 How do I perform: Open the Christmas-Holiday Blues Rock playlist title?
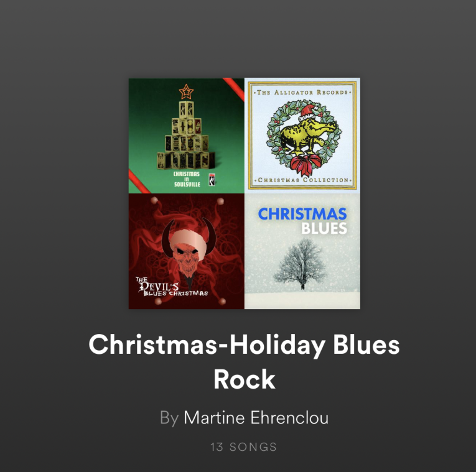point(244,361)
